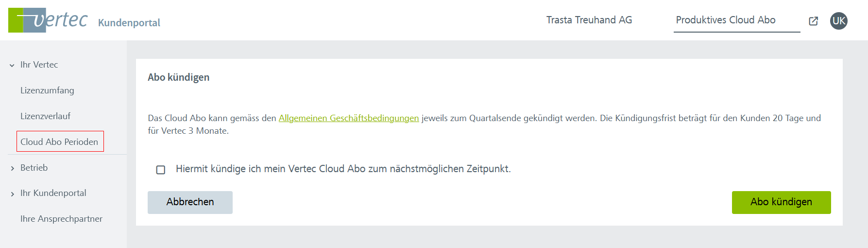
Task: Select the Ihr Vertec sidebar label
Action: (39, 65)
